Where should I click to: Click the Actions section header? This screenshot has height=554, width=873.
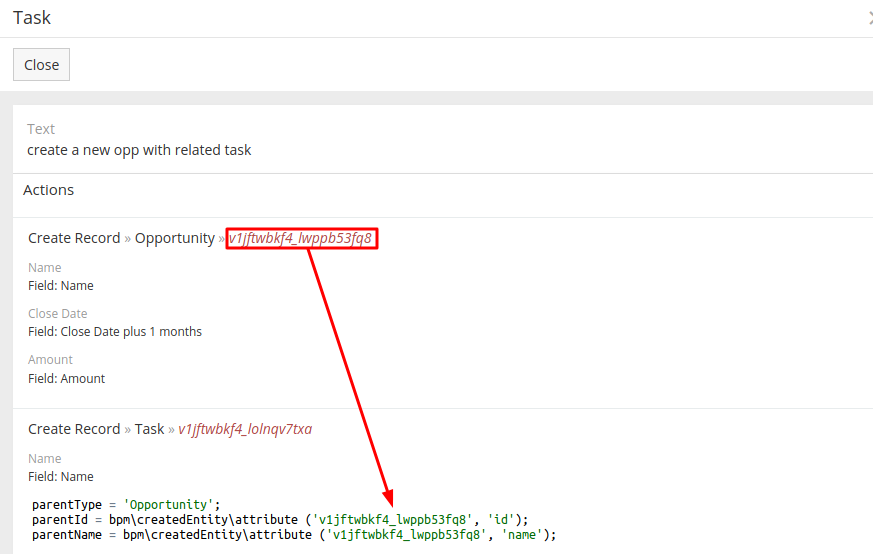(49, 190)
